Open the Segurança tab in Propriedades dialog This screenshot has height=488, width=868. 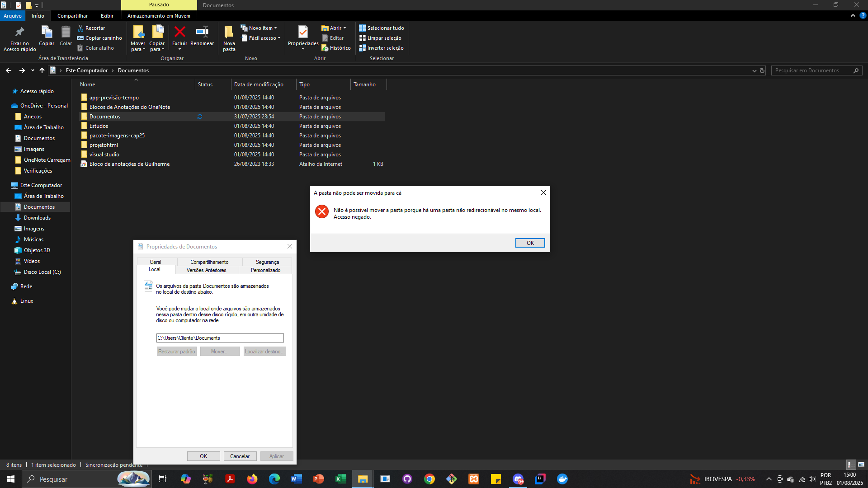[267, 262]
